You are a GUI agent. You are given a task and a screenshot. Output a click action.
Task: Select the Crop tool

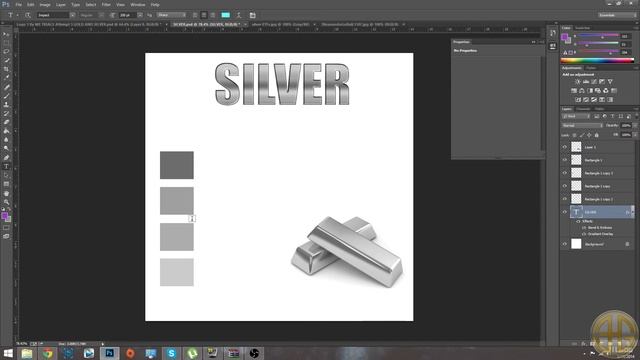tap(6, 69)
